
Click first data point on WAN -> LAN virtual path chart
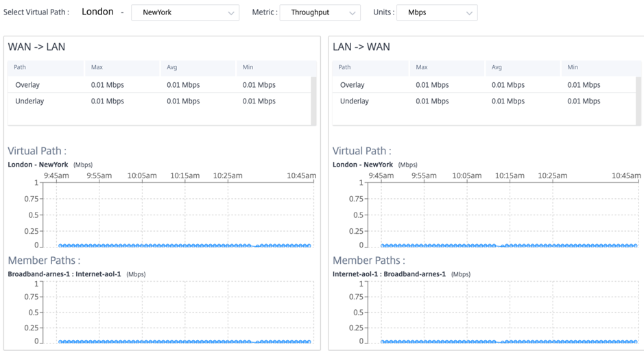(x=60, y=245)
